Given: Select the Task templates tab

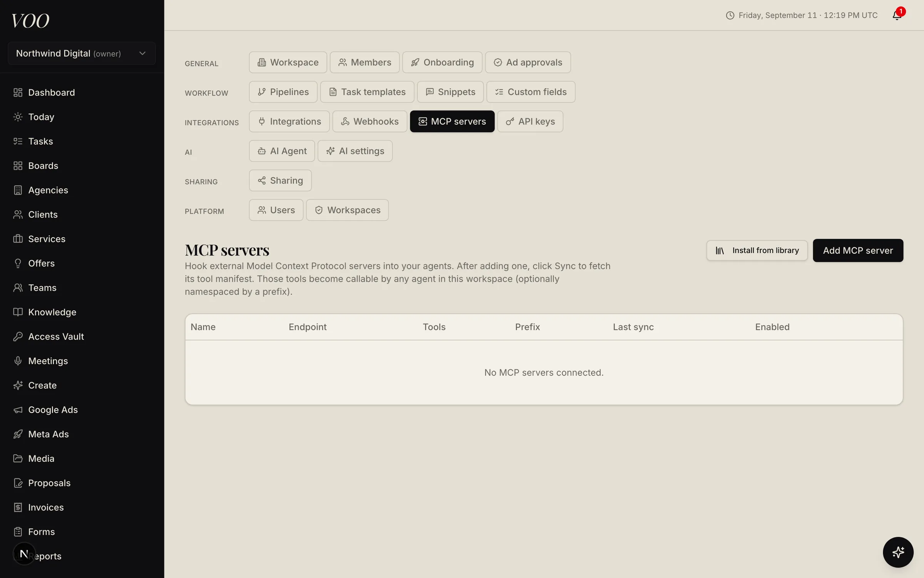Looking at the screenshot, I should 367,92.
